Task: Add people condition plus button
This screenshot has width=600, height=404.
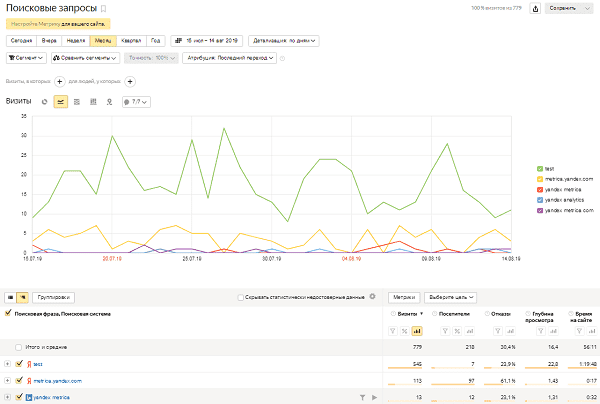Action: (x=130, y=80)
